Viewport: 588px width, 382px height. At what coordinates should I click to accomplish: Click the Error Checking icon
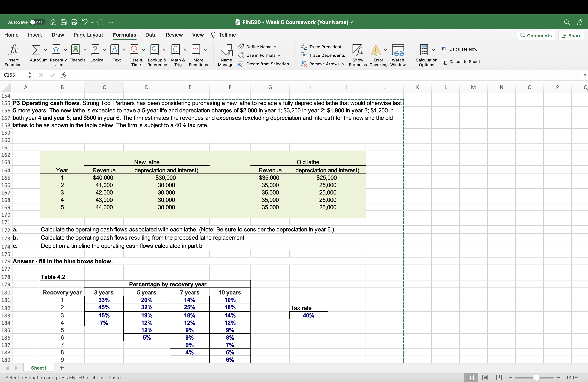[x=376, y=50]
